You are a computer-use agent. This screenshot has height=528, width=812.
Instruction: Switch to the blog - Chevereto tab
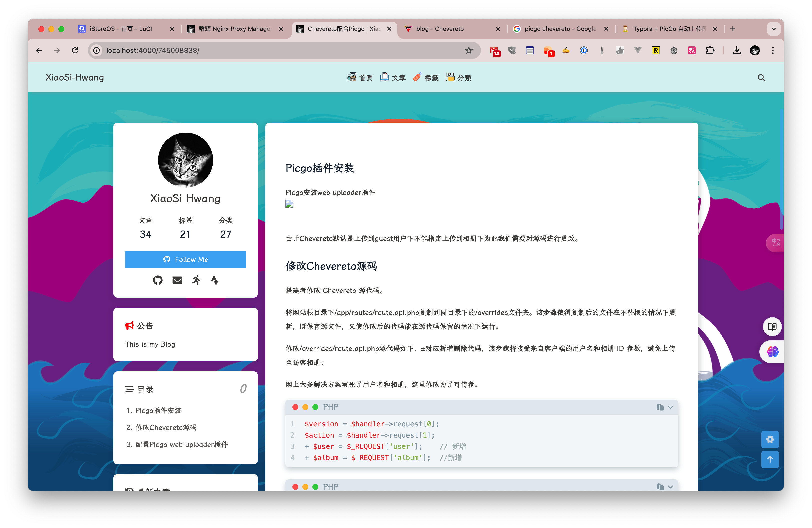(x=440, y=29)
